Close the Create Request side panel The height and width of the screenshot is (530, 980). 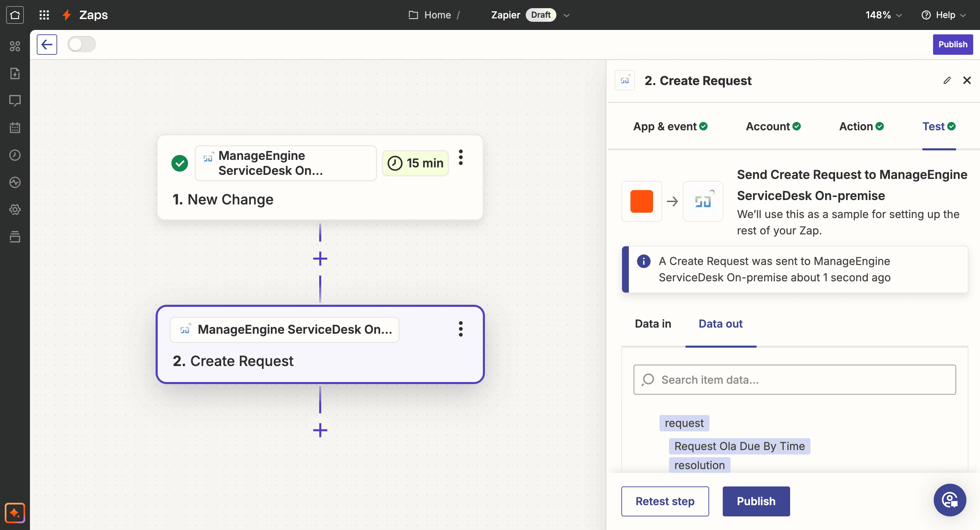pos(967,80)
